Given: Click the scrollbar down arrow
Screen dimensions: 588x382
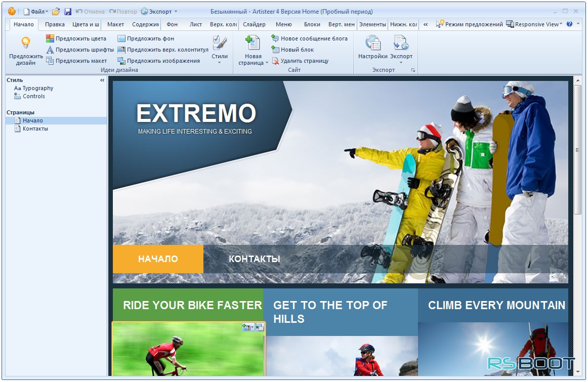Looking at the screenshot, I should (577, 372).
